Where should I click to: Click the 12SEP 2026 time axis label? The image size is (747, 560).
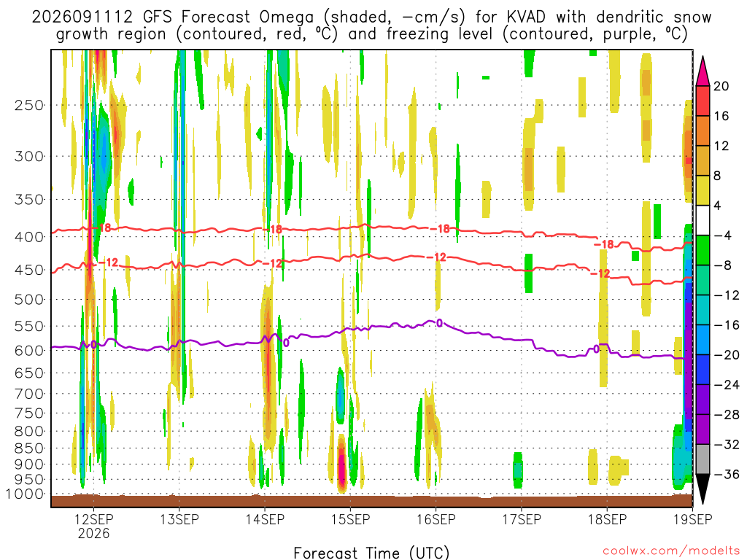click(93, 526)
